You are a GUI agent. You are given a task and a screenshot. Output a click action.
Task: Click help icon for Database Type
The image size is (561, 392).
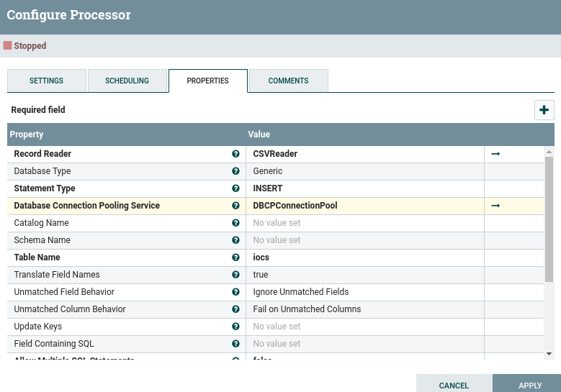tap(235, 170)
